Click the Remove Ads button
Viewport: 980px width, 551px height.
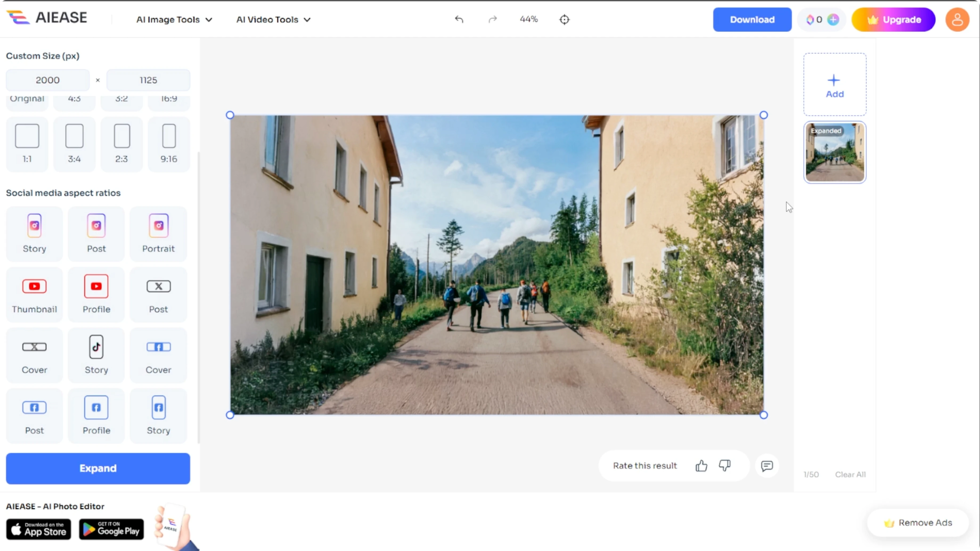click(x=918, y=523)
